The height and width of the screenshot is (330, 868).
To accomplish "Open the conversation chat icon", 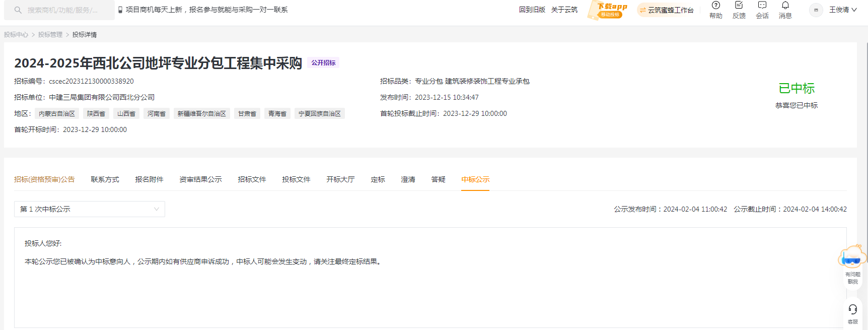I will click(x=762, y=6).
